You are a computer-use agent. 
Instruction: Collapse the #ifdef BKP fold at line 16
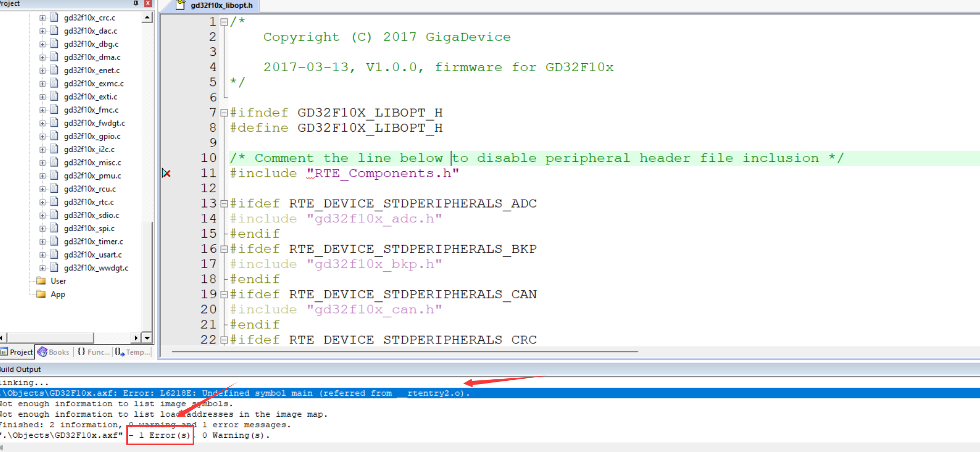[x=224, y=249]
